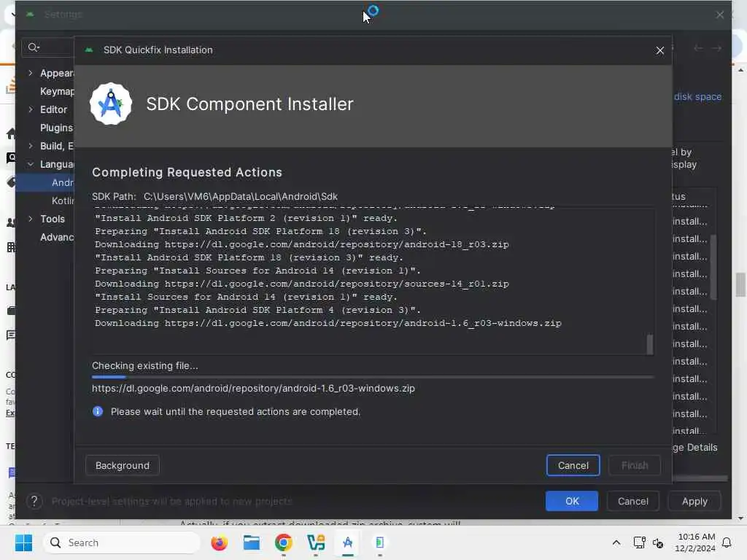747x560 pixels.
Task: Switch to Android Studio on the taskbar
Action: pos(348,542)
